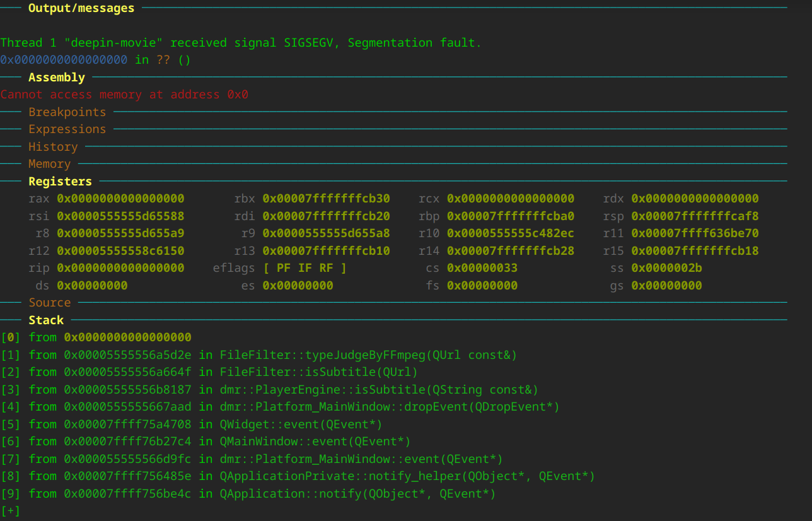Click the Registers section header
The image size is (812, 521).
pyautogui.click(x=60, y=182)
